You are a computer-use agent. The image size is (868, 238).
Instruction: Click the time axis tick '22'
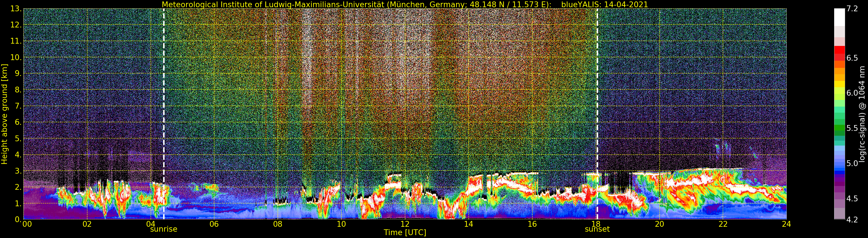723,224
